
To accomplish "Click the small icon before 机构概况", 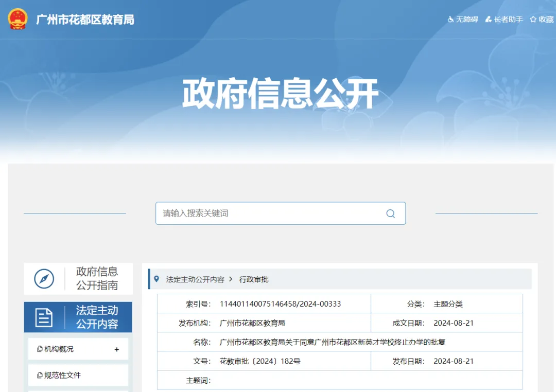I will coord(39,349).
